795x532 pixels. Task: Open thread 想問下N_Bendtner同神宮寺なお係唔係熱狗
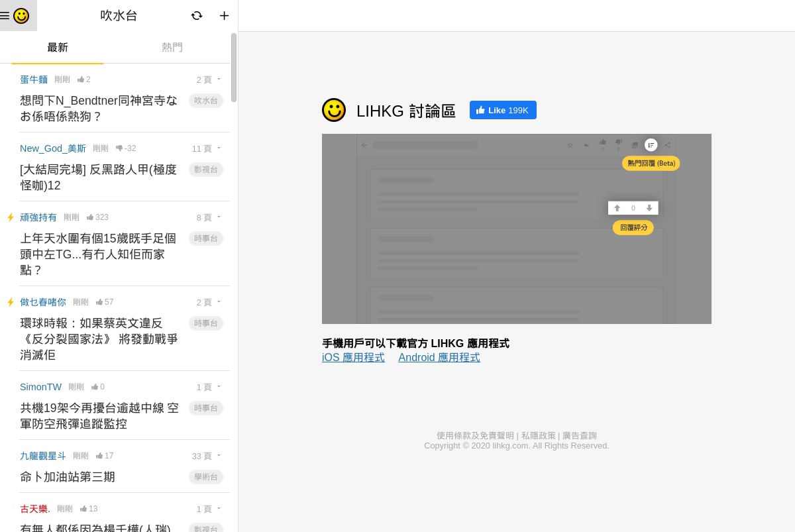click(99, 109)
